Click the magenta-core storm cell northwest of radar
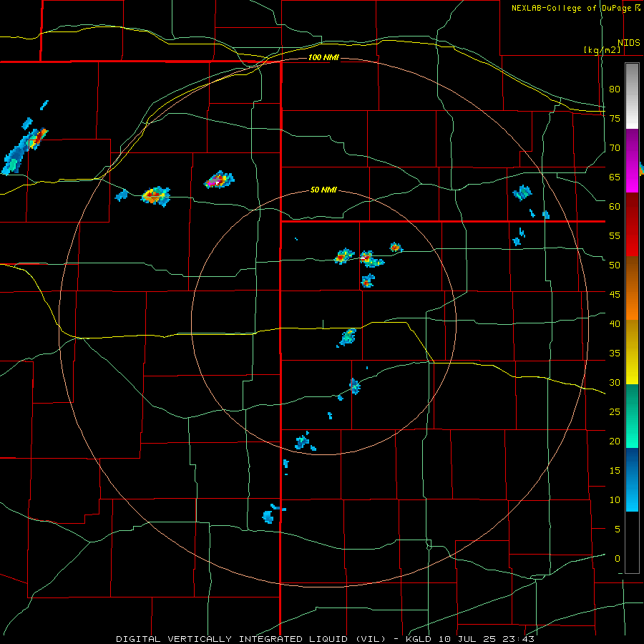Image resolution: width=644 pixels, height=644 pixels. tap(219, 180)
